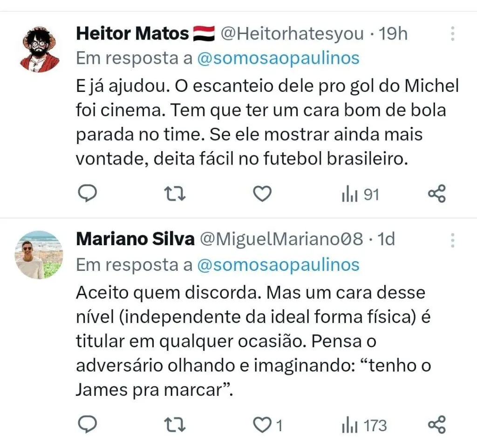Retweet Mariano Silva's post
This screenshot has height=448, width=477.
tap(176, 425)
